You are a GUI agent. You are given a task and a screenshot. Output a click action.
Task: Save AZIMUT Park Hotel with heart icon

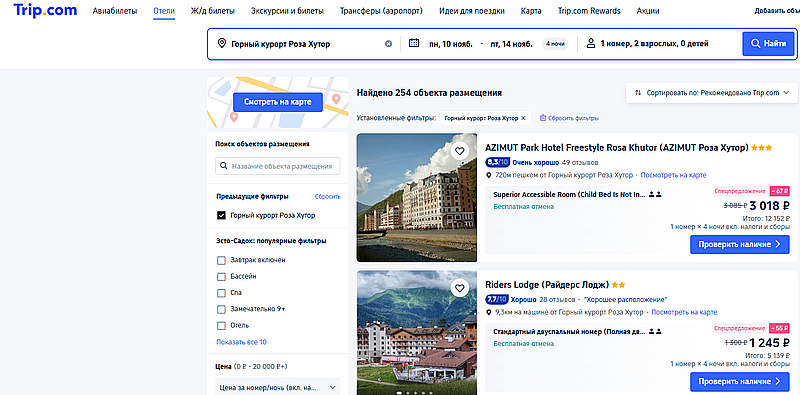(x=460, y=151)
